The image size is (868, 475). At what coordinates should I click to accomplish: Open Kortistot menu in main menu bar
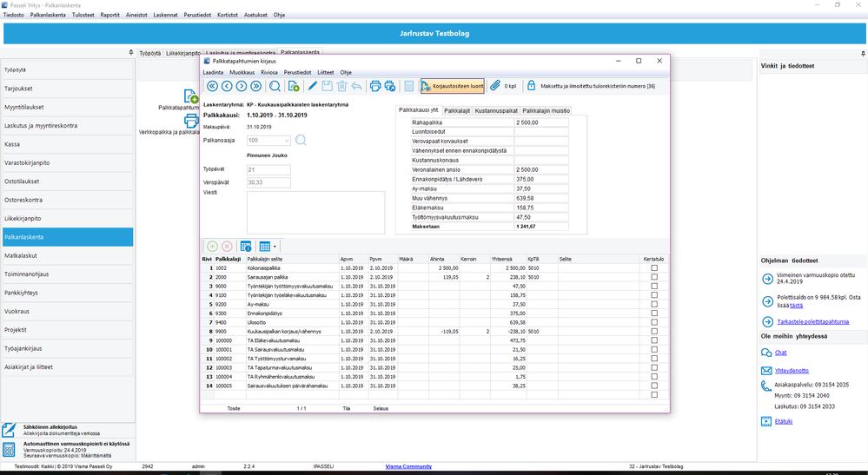(x=228, y=15)
